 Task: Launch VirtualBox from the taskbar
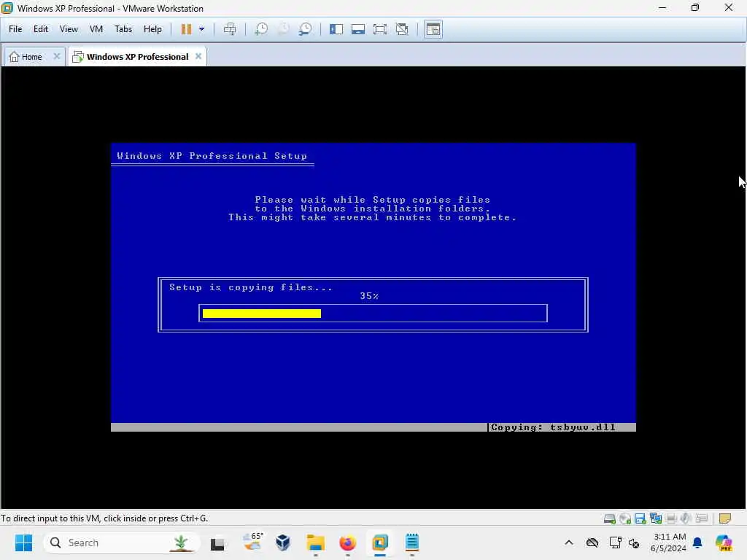283,542
